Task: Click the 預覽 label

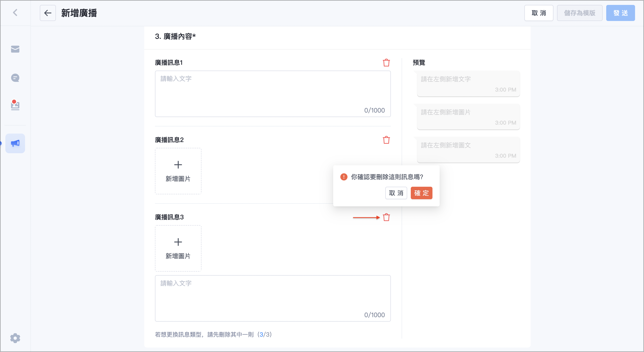Action: [419, 63]
